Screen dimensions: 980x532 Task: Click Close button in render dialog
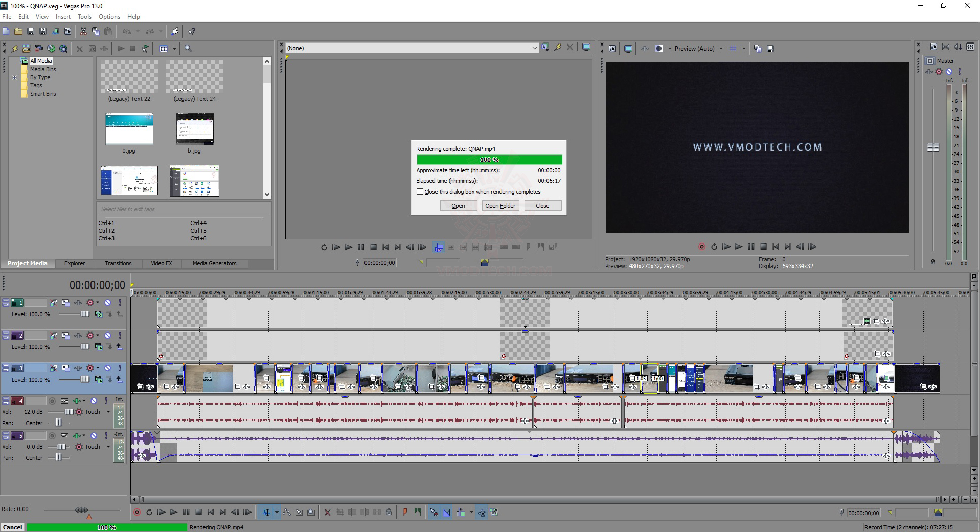point(542,206)
